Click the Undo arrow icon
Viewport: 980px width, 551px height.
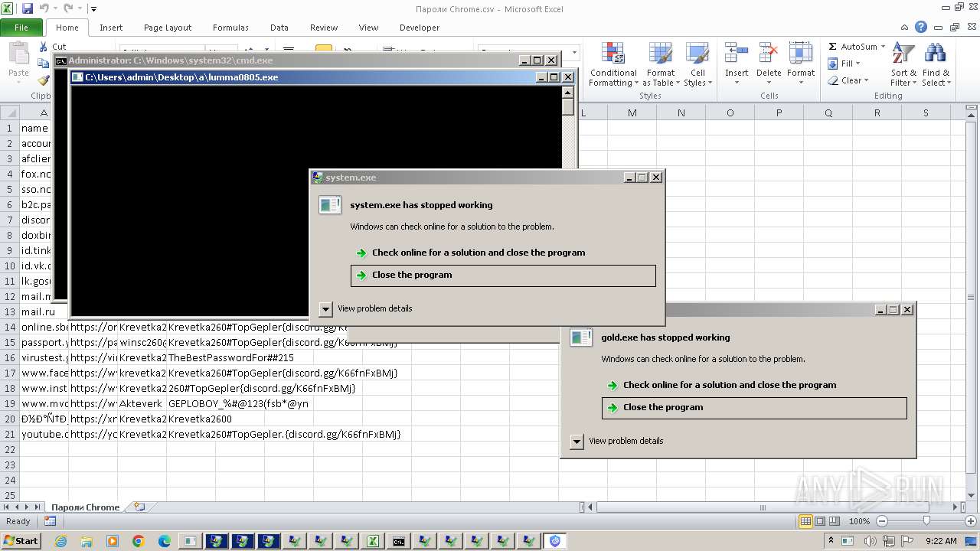(x=44, y=9)
